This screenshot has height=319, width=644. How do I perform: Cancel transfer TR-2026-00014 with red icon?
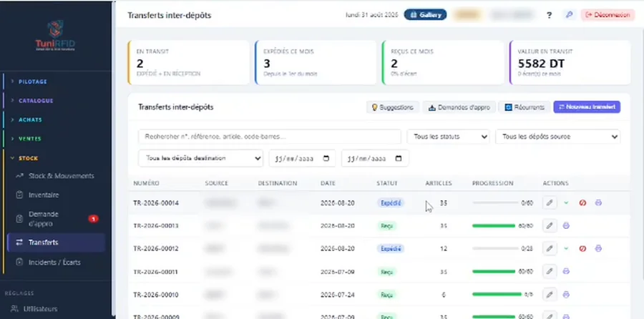tap(582, 203)
